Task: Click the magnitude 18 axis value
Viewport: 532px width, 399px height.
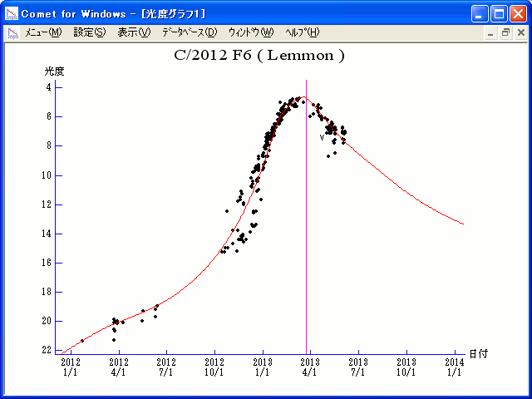Action: (47, 292)
